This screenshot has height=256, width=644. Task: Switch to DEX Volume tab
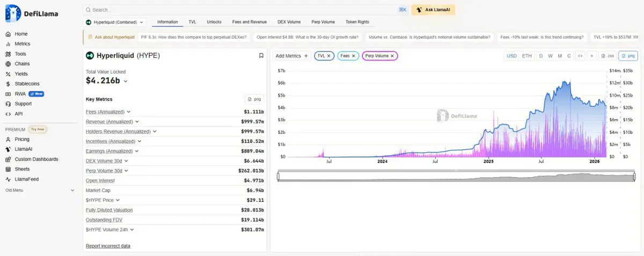pos(289,22)
